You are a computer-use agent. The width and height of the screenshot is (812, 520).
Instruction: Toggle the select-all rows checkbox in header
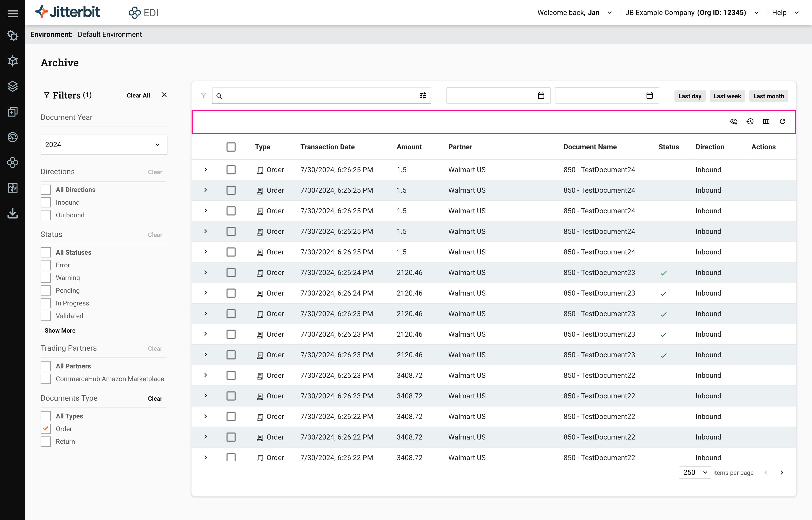coord(231,147)
